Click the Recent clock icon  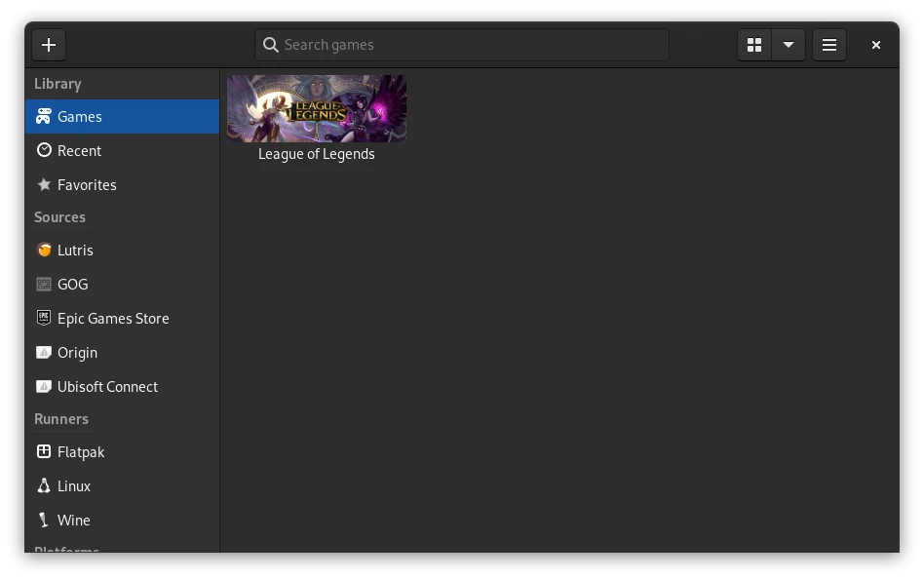click(x=44, y=150)
